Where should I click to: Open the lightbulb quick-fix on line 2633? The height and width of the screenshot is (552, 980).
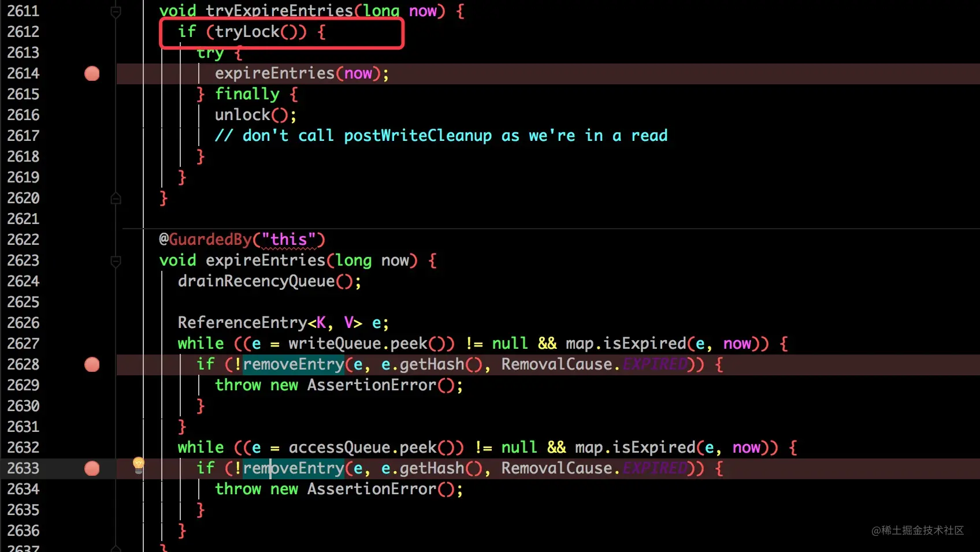[139, 465]
